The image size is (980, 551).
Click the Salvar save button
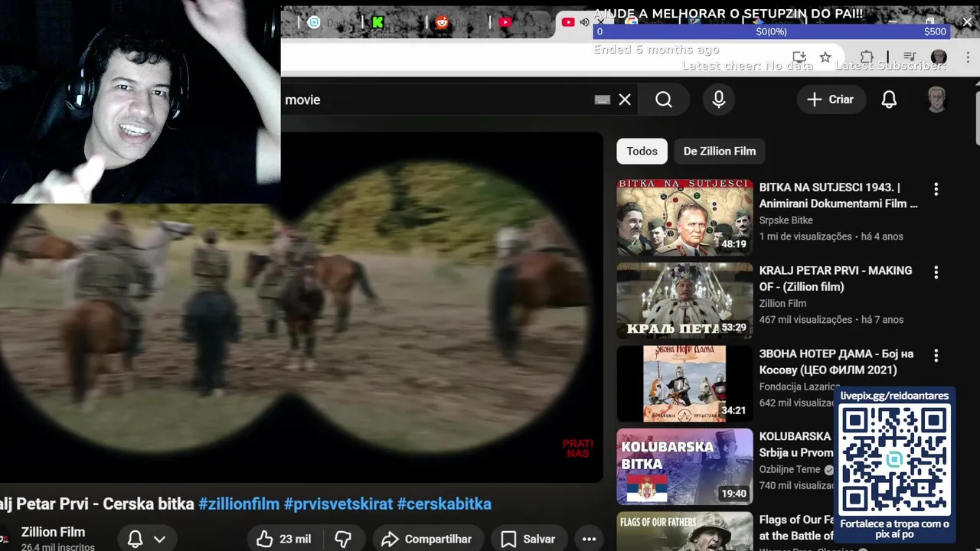click(528, 539)
